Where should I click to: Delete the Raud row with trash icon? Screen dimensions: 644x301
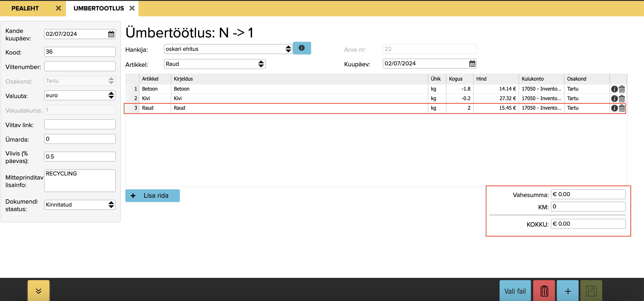[x=622, y=108]
